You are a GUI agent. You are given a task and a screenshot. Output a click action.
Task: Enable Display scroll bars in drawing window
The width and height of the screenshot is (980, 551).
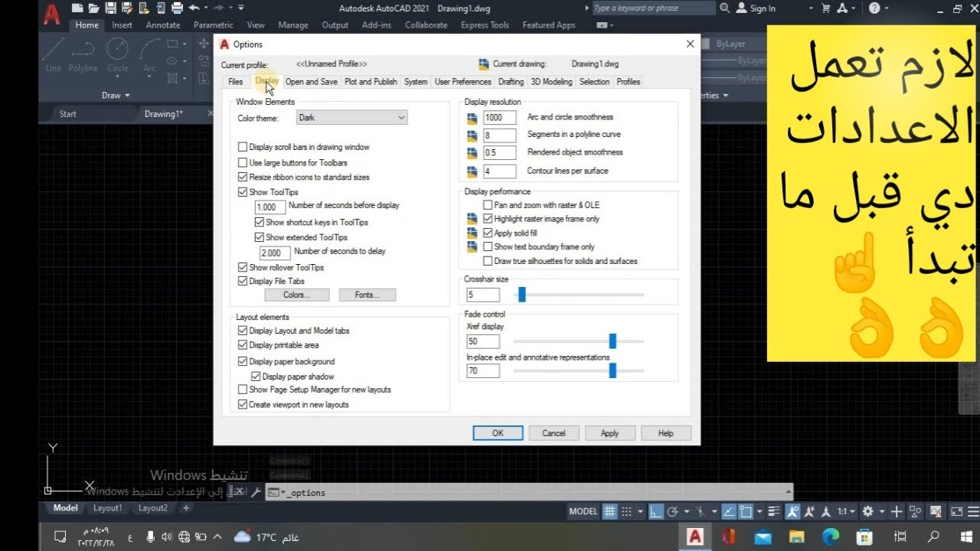[243, 147]
